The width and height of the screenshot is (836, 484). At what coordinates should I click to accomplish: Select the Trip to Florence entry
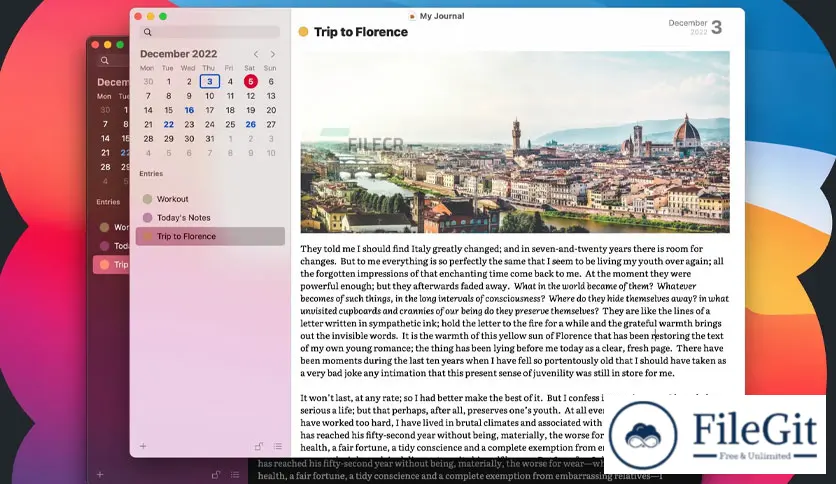(x=210, y=236)
